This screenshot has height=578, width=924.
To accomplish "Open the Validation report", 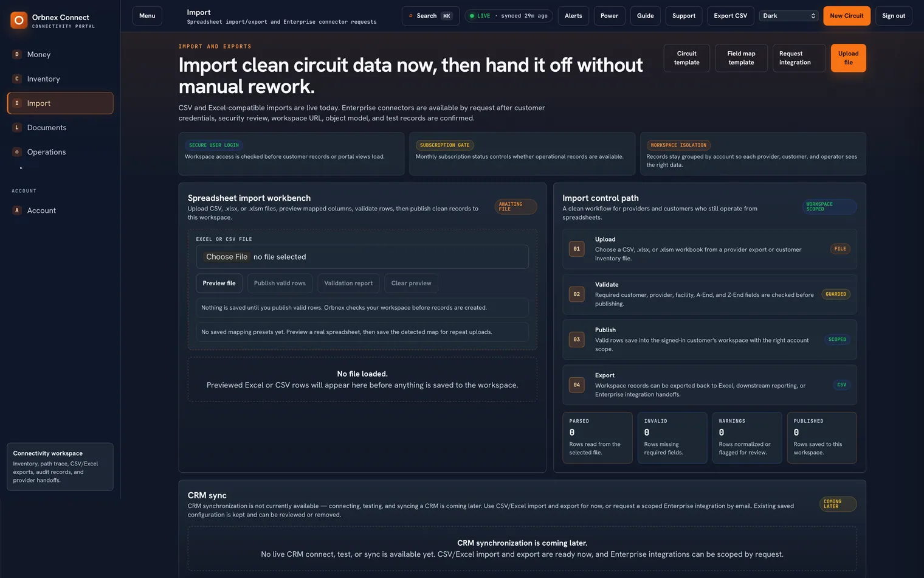I will [349, 283].
